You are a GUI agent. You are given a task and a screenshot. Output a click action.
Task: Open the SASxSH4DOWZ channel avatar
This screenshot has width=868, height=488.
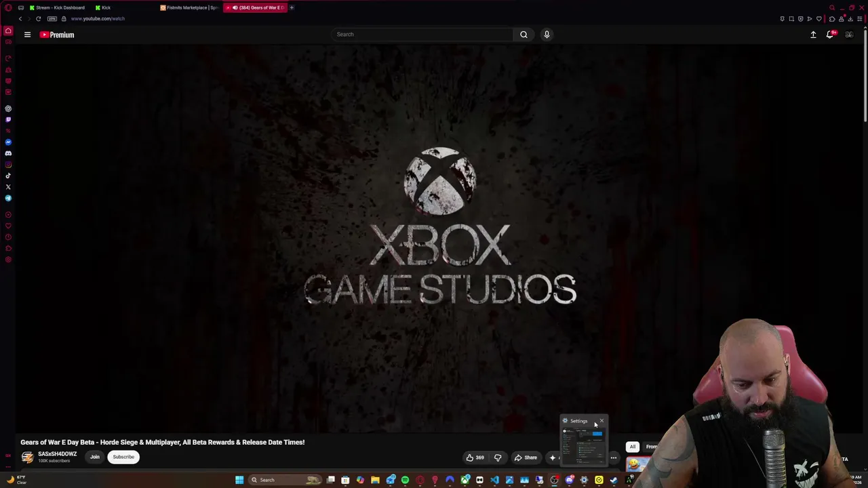[27, 457]
